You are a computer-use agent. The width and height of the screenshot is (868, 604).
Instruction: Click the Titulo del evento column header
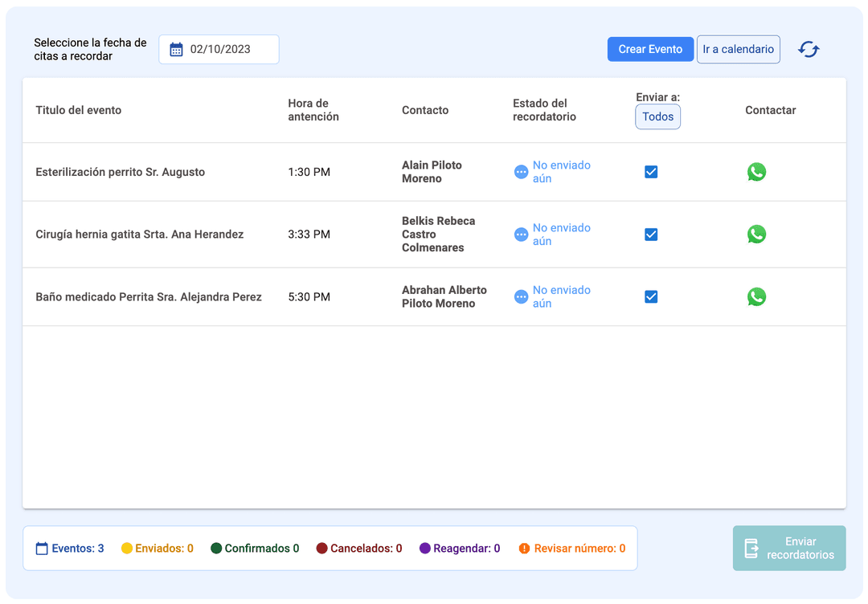point(79,110)
